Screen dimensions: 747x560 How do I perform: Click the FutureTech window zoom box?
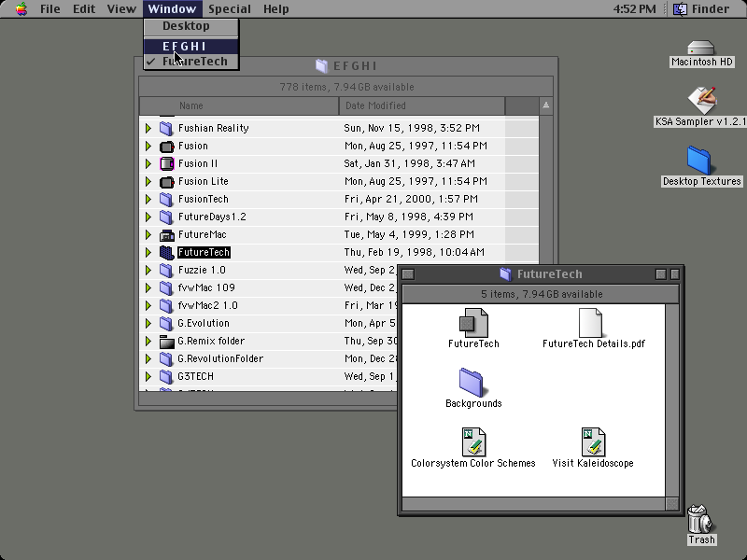[661, 274]
